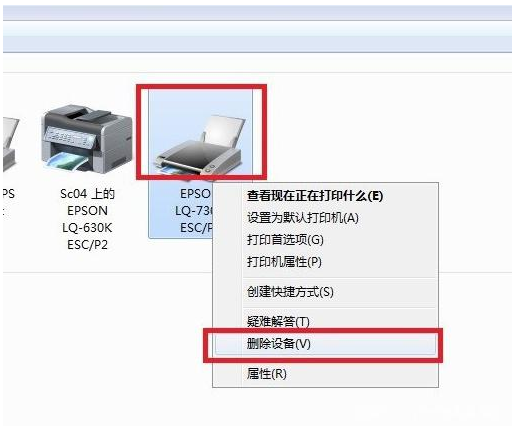Click the "Sc04 上的 EPSON LQ-630K ESC/P2" label
514x426 pixels.
pos(87,219)
